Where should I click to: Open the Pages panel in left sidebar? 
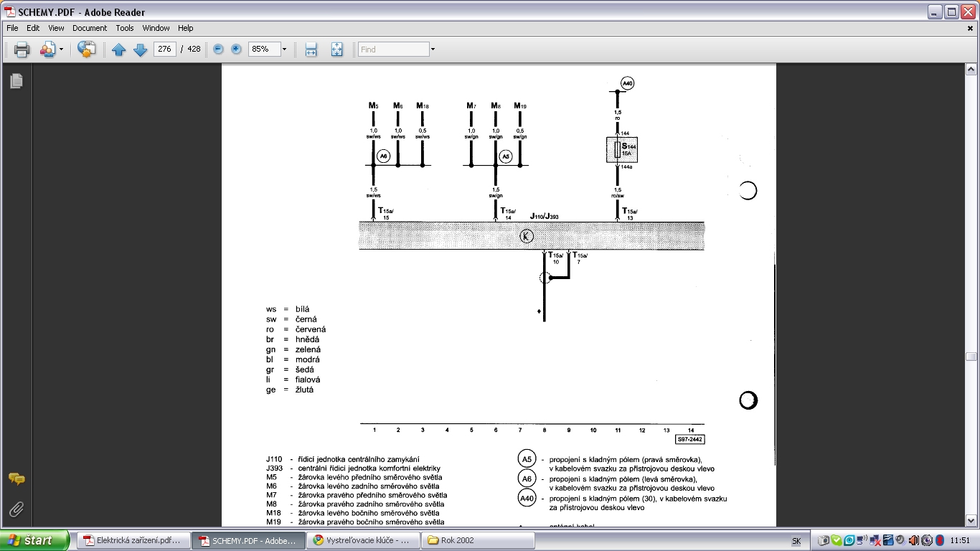pyautogui.click(x=16, y=81)
